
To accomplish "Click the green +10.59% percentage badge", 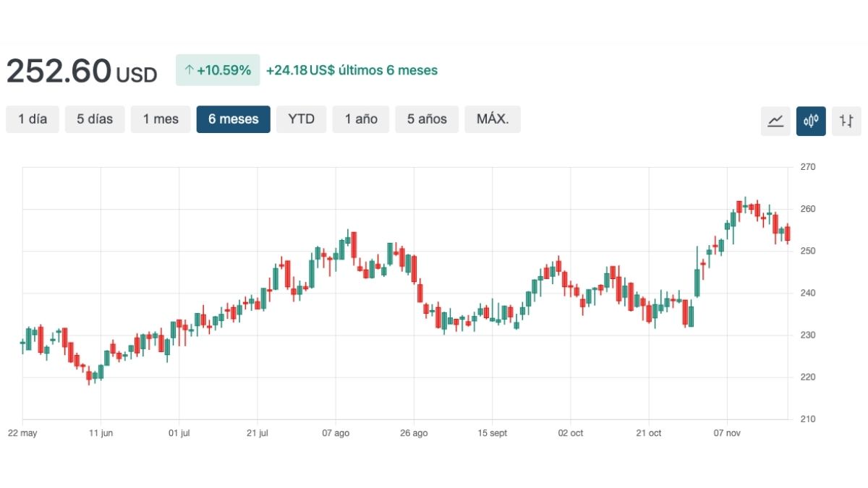I will coord(218,70).
